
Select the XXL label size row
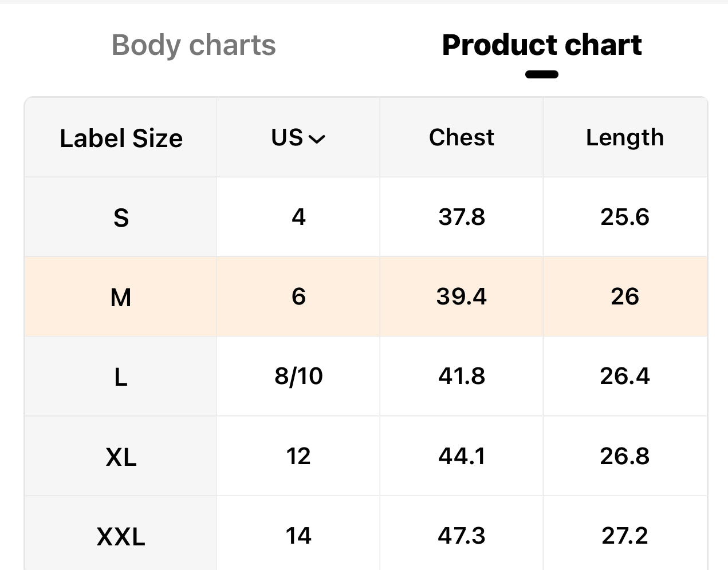point(121,536)
